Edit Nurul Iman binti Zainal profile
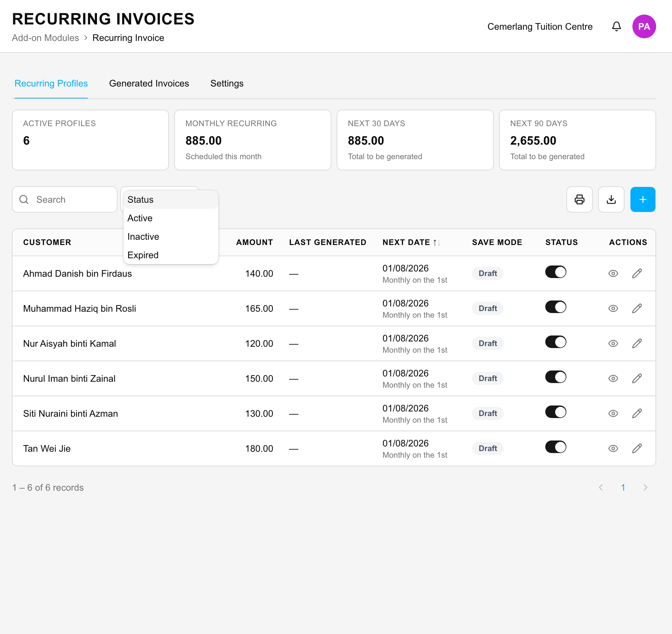This screenshot has height=634, width=672. point(637,378)
